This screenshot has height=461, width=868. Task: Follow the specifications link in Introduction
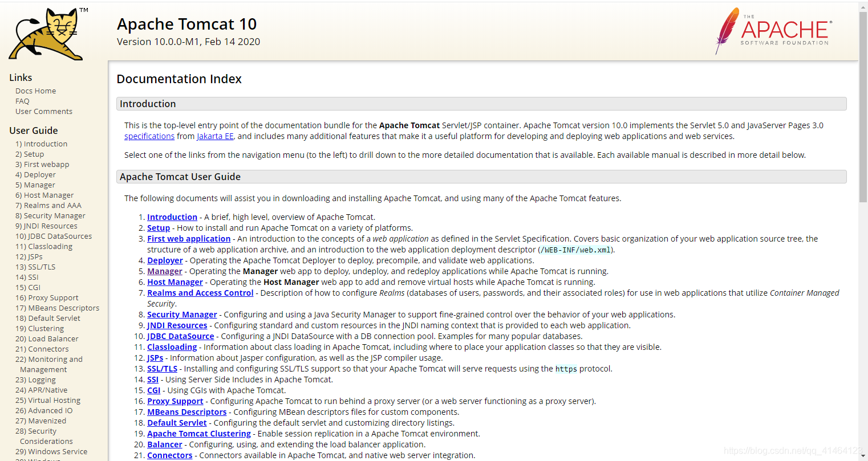tap(149, 136)
